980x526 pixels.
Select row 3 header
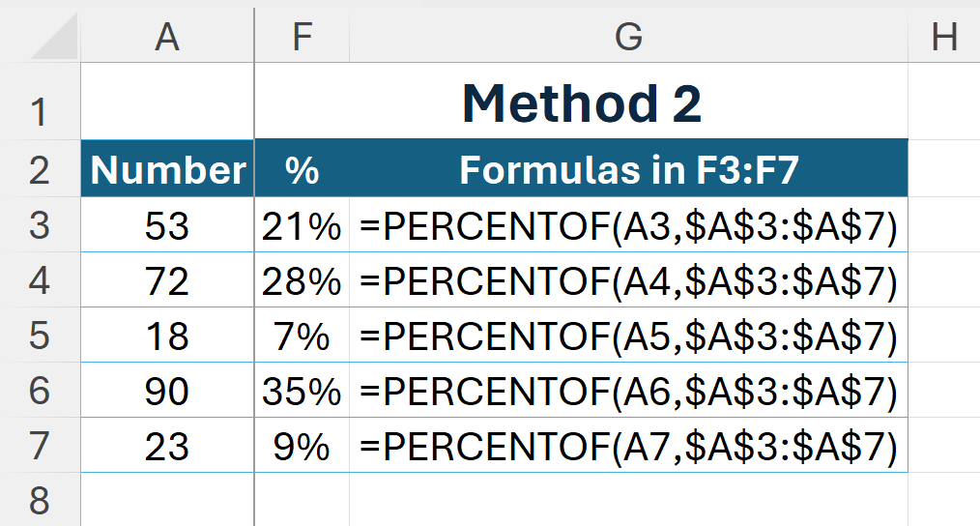(40, 224)
